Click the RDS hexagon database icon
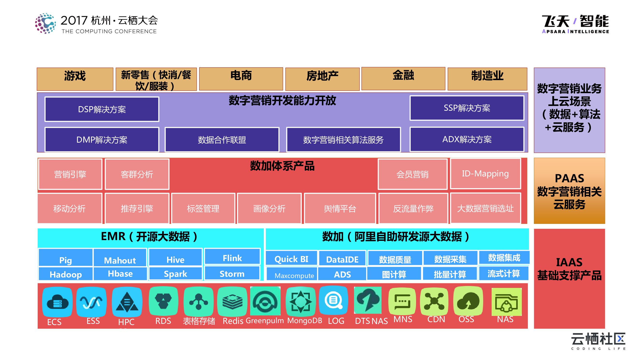Image resolution: width=644 pixels, height=362 pixels. click(163, 301)
